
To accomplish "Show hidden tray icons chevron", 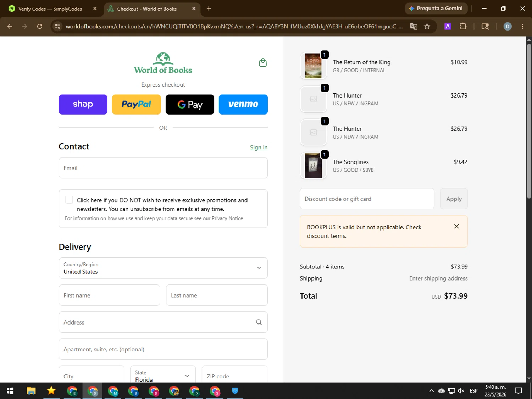I will pyautogui.click(x=431, y=391).
